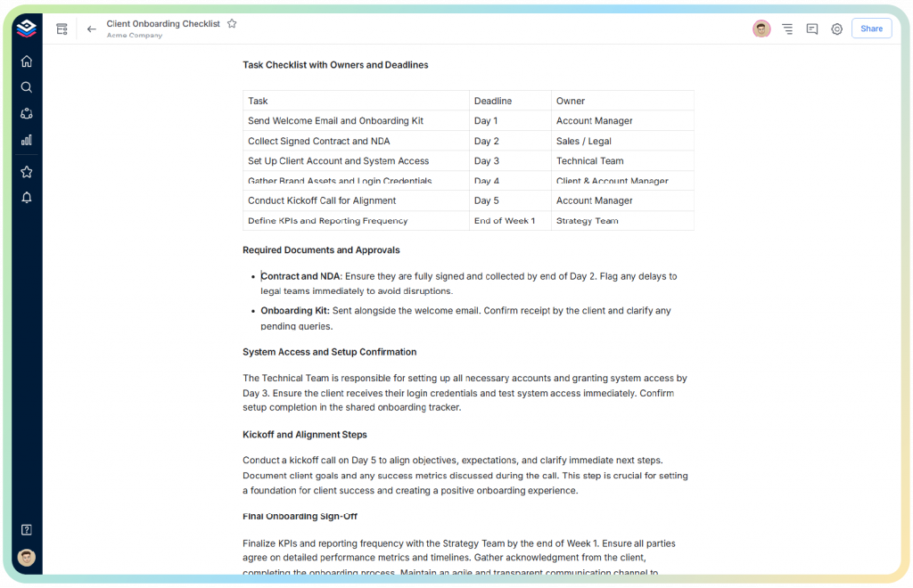Click the Day 5 deadline cell
This screenshot has height=588, width=913.
[x=510, y=200]
